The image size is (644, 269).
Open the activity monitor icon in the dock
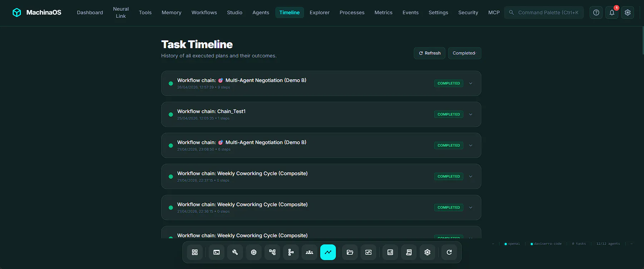[368, 252]
